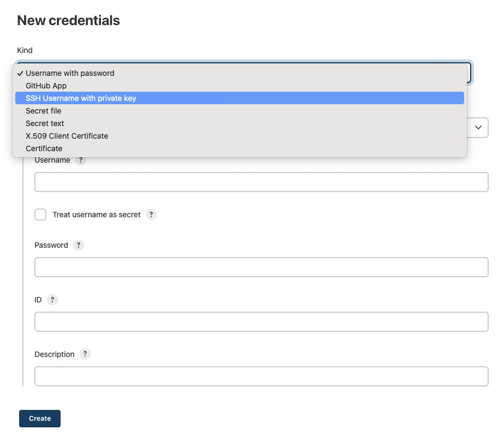Focus the ID input field
This screenshot has width=504, height=435.
point(261,321)
